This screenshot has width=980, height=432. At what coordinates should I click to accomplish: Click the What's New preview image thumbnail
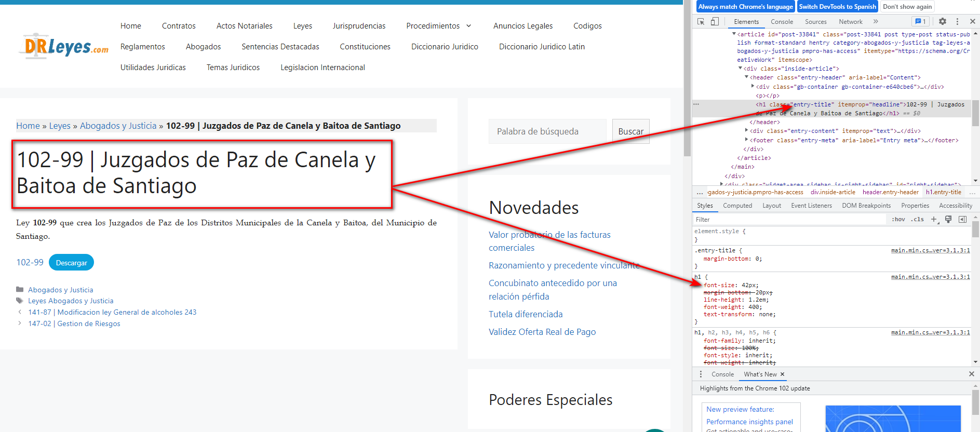click(x=893, y=419)
